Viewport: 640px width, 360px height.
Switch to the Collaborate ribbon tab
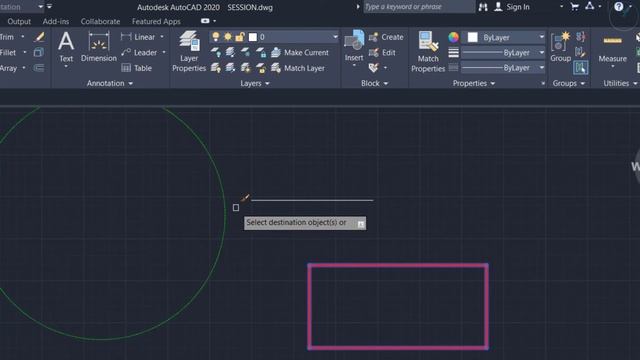100,21
